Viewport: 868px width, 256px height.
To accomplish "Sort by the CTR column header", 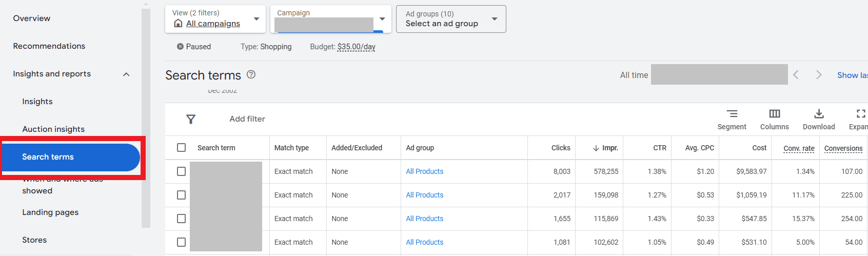I will click(x=660, y=148).
